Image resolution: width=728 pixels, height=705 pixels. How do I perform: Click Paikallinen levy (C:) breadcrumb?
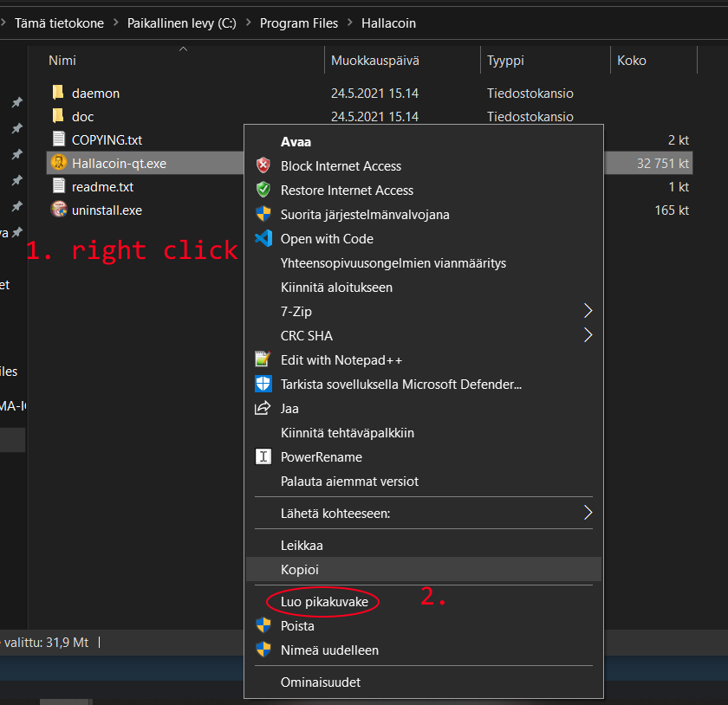[181, 23]
